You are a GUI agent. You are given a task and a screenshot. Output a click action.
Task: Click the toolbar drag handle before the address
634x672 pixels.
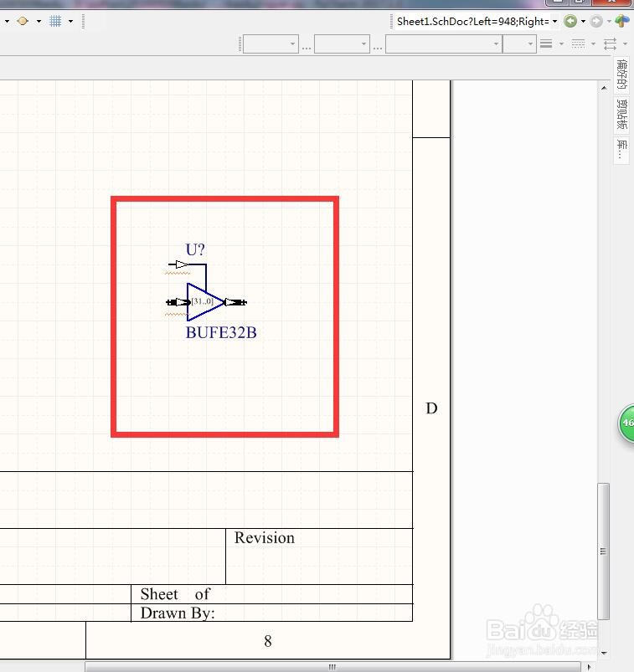[x=391, y=22]
